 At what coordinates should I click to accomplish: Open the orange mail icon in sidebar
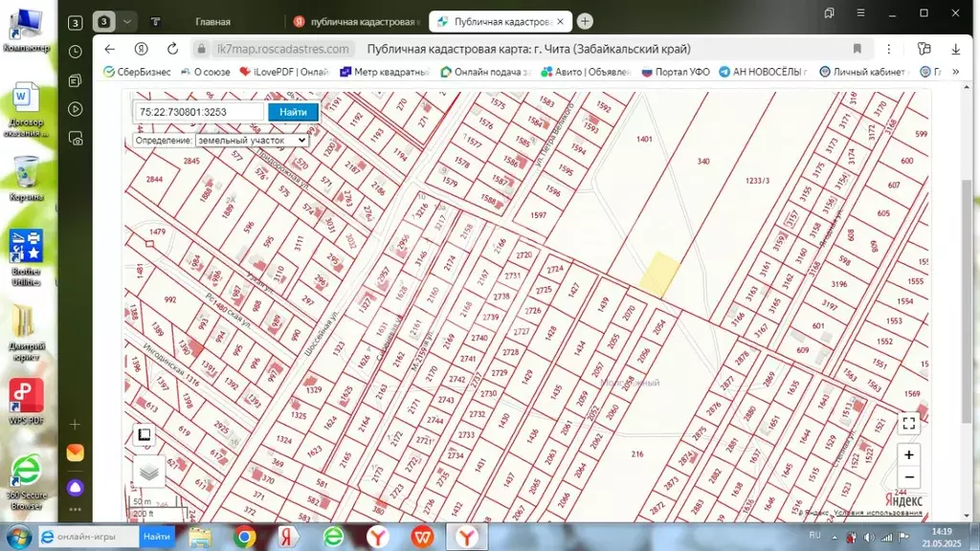(x=75, y=452)
